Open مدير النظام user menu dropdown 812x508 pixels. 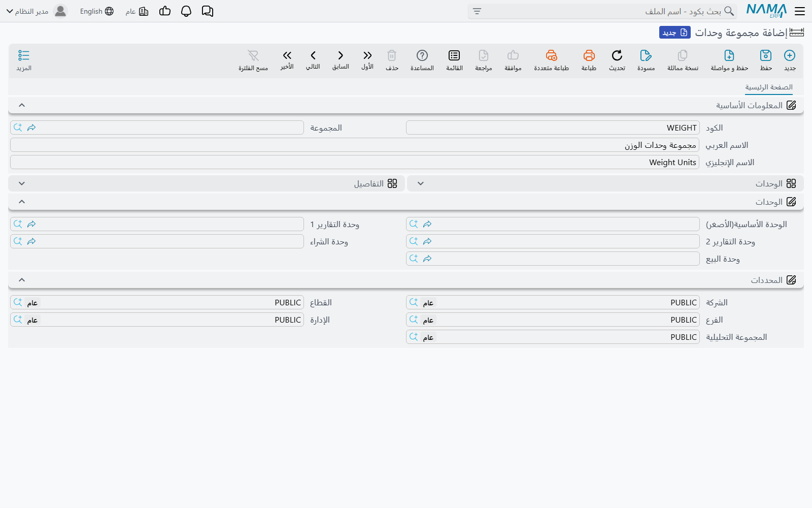[x=37, y=11]
